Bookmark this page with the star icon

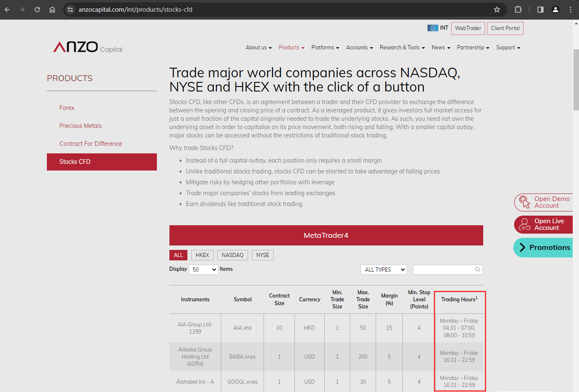(x=497, y=9)
